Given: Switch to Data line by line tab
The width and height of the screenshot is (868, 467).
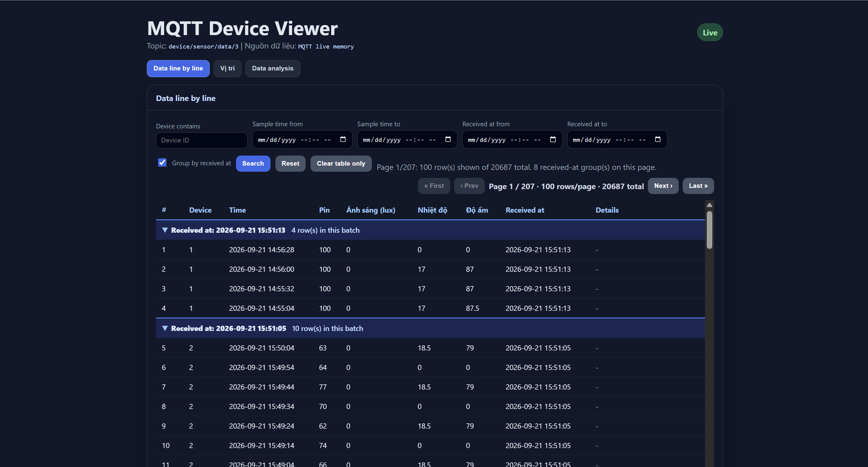Looking at the screenshot, I should [178, 68].
